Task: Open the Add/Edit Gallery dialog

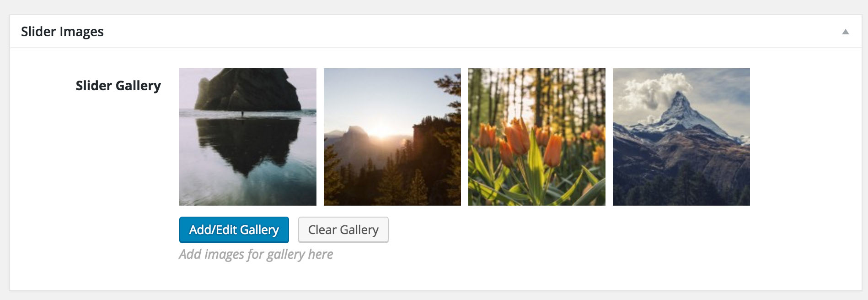Action: click(x=234, y=229)
